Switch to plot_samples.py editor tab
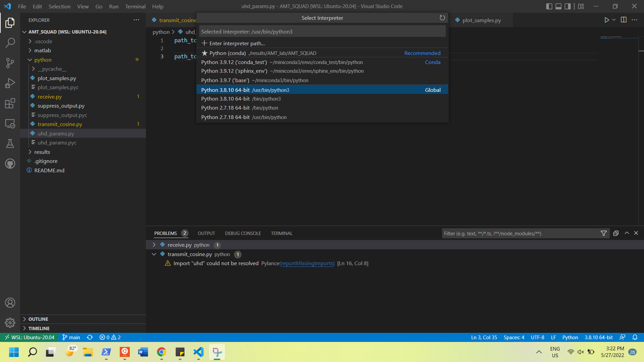 (x=481, y=20)
